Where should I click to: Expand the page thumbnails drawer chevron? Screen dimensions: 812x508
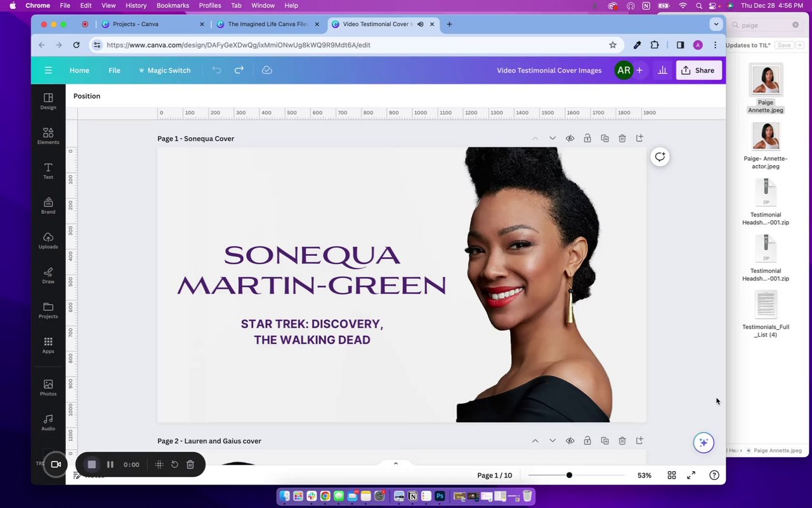tap(396, 464)
